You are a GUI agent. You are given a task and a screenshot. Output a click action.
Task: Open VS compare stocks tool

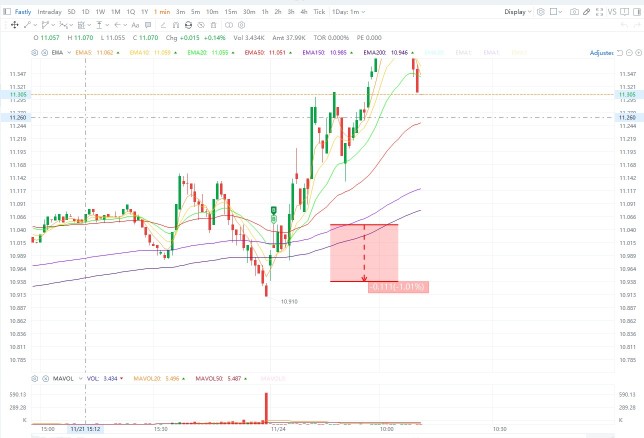(x=612, y=12)
